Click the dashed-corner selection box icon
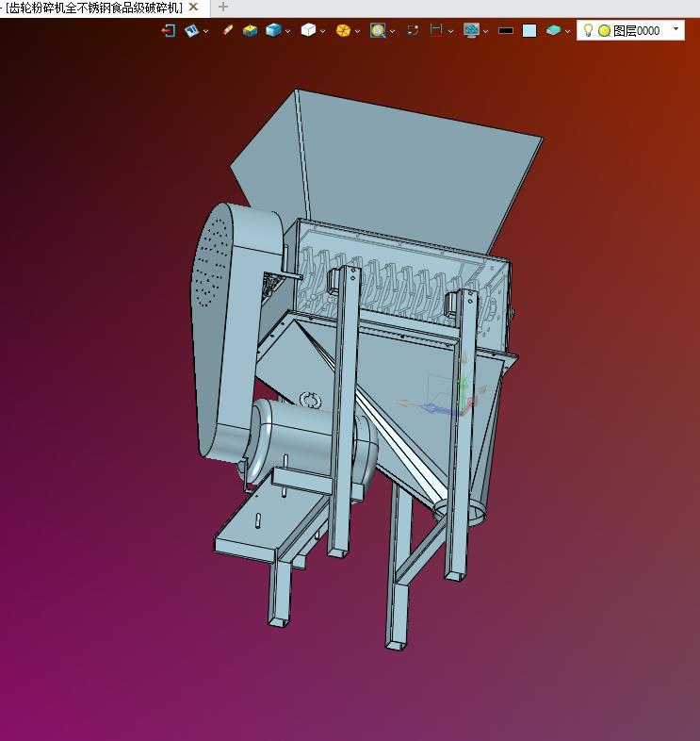 (x=413, y=30)
